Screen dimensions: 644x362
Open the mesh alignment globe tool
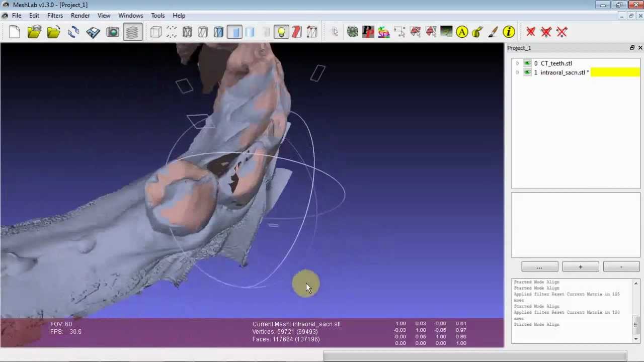pyautogui.click(x=353, y=32)
